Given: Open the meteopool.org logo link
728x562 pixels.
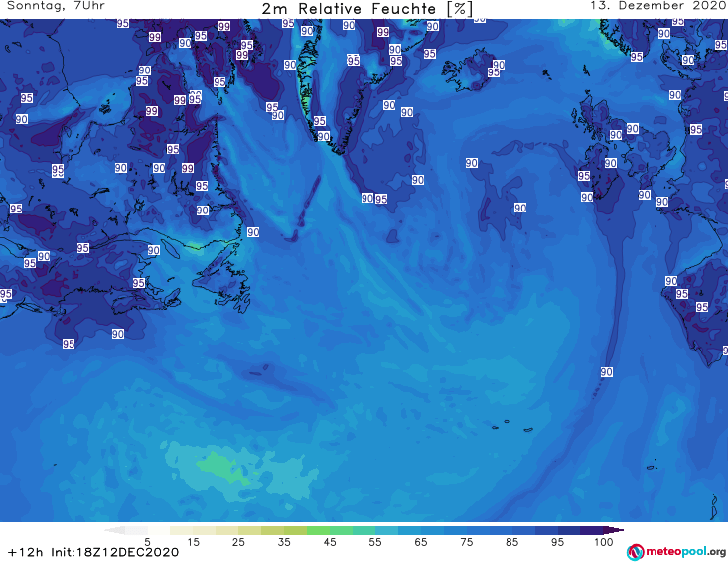Looking at the screenshot, I should (x=676, y=552).
